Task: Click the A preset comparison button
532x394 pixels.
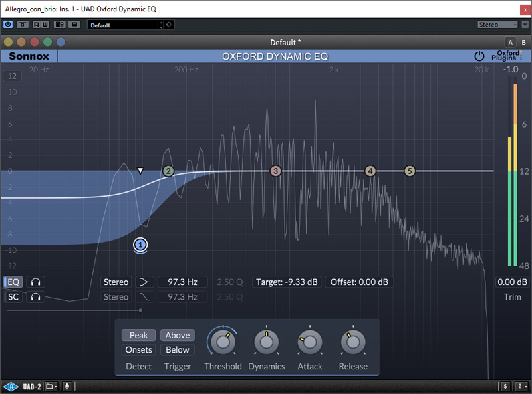Action: (x=510, y=42)
